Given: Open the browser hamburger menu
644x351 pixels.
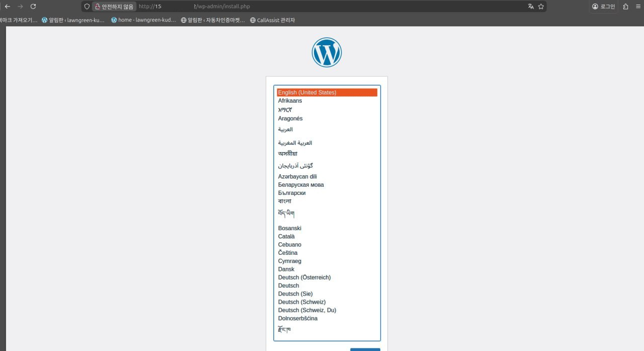Looking at the screenshot, I should [x=638, y=7].
